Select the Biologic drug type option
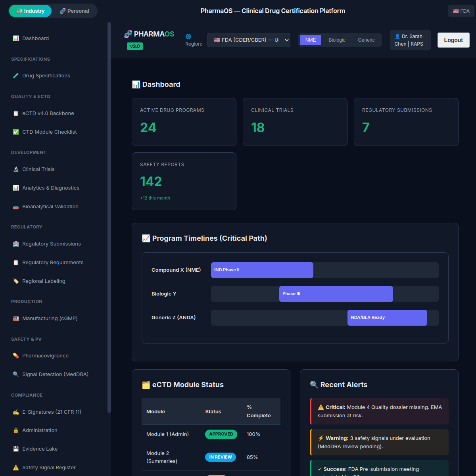Image resolution: width=476 pixels, height=476 pixels. (x=337, y=40)
